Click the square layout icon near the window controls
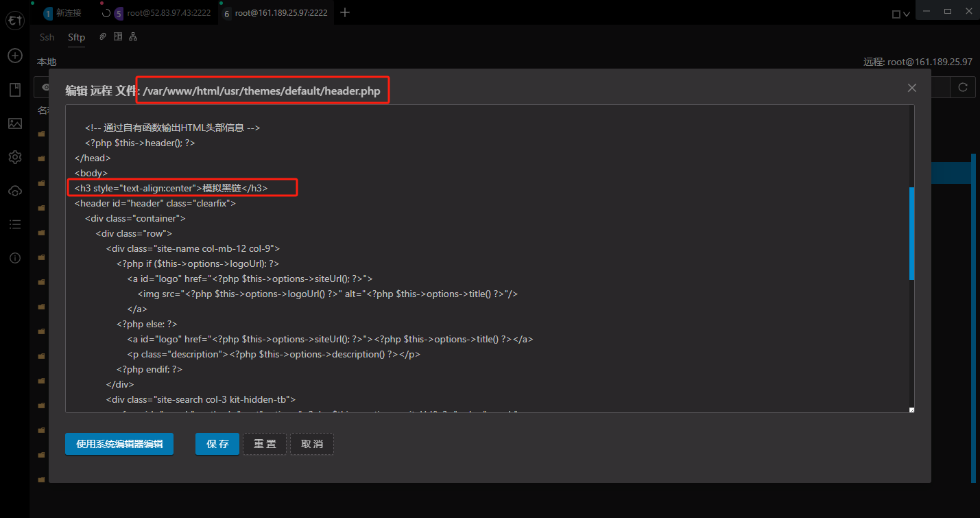Image resolution: width=980 pixels, height=518 pixels. coord(896,14)
